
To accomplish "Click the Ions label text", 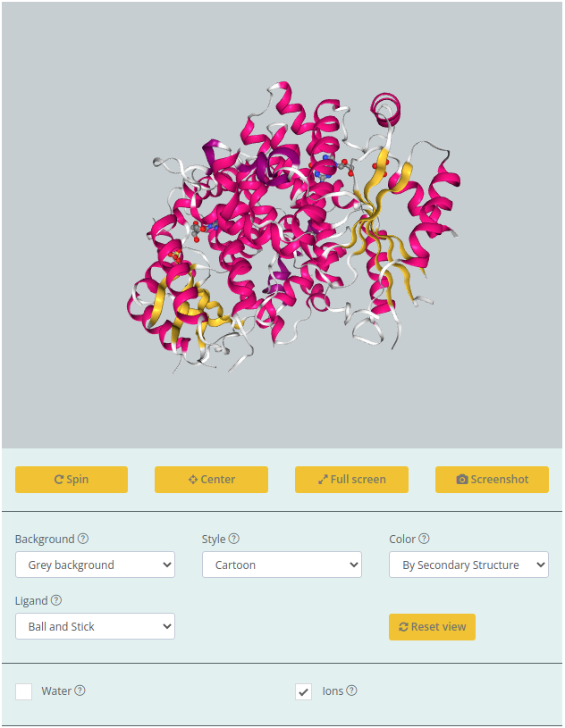I will pos(333,691).
